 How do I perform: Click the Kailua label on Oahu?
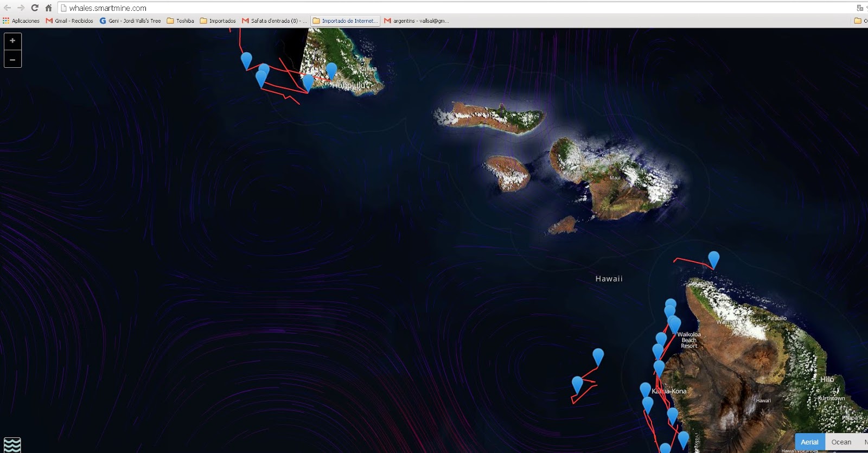(x=367, y=68)
